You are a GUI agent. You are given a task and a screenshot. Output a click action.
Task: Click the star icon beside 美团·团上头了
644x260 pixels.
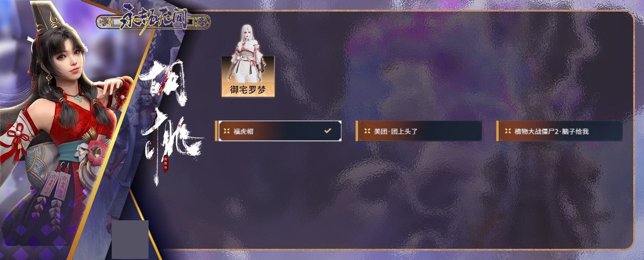pyautogui.click(x=367, y=131)
